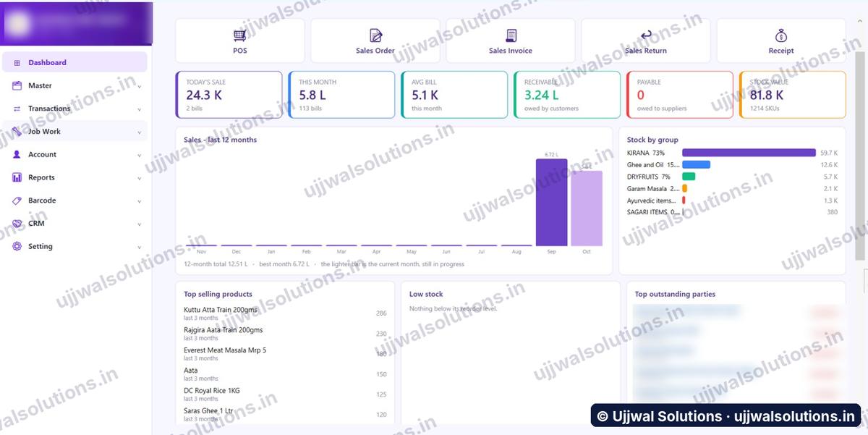Click the lighter October sales bar

[587, 208]
